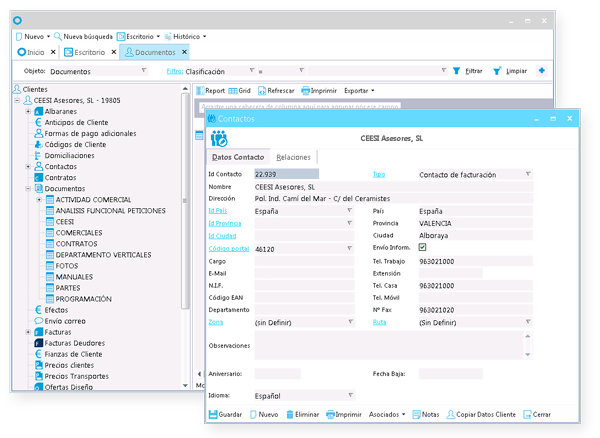The width and height of the screenshot is (600, 438).
Task: Expand the Contactos tree node
Action: coord(28,166)
